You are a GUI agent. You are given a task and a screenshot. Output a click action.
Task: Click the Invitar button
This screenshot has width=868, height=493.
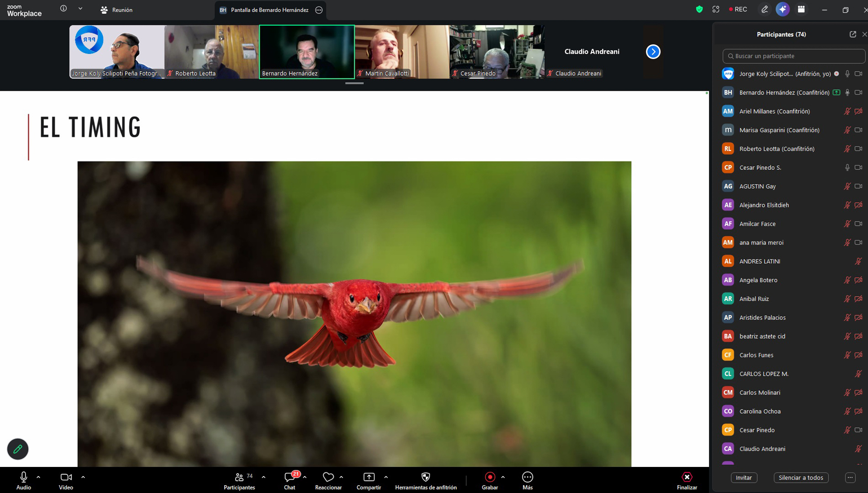pyautogui.click(x=744, y=477)
